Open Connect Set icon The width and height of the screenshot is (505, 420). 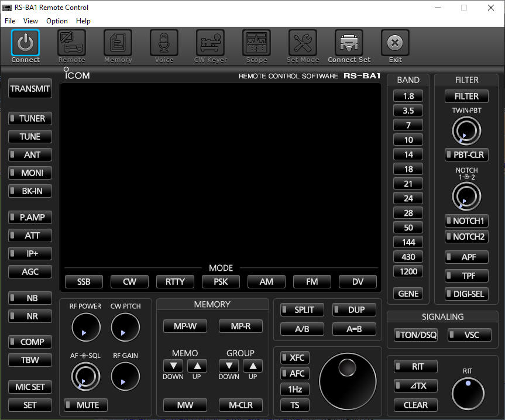349,43
